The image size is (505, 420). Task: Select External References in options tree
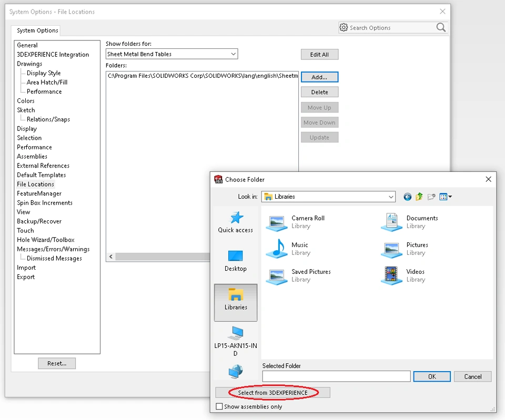tap(43, 166)
